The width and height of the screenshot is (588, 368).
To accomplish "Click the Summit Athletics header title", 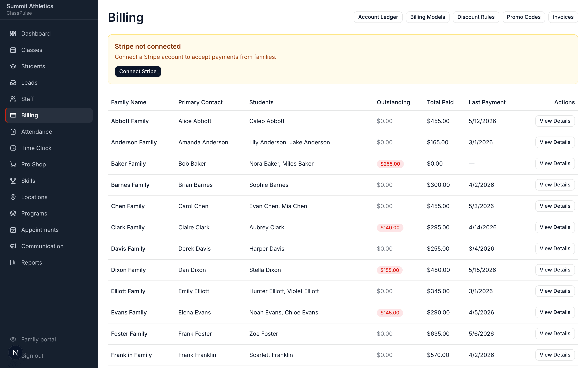I will click(x=30, y=6).
